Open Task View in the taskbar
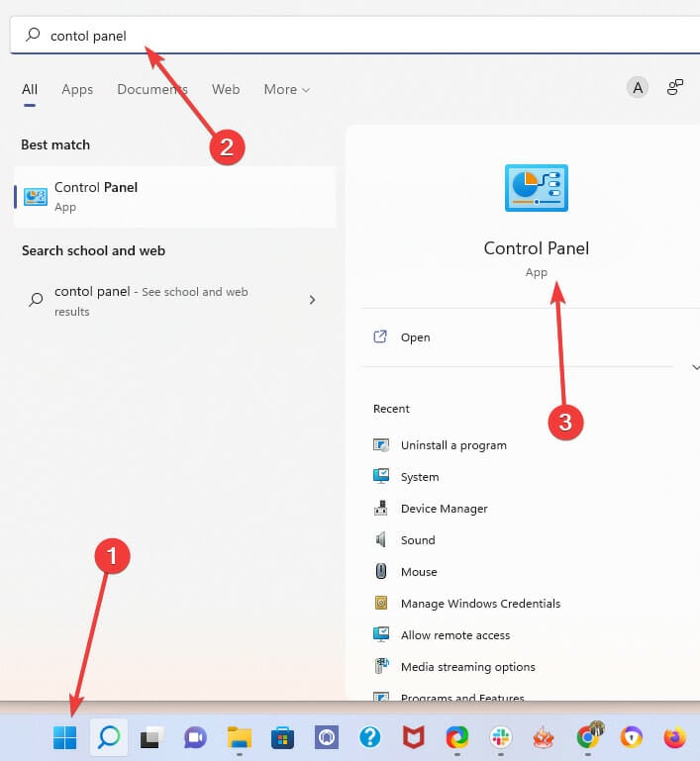Image resolution: width=700 pixels, height=761 pixels. [151, 738]
